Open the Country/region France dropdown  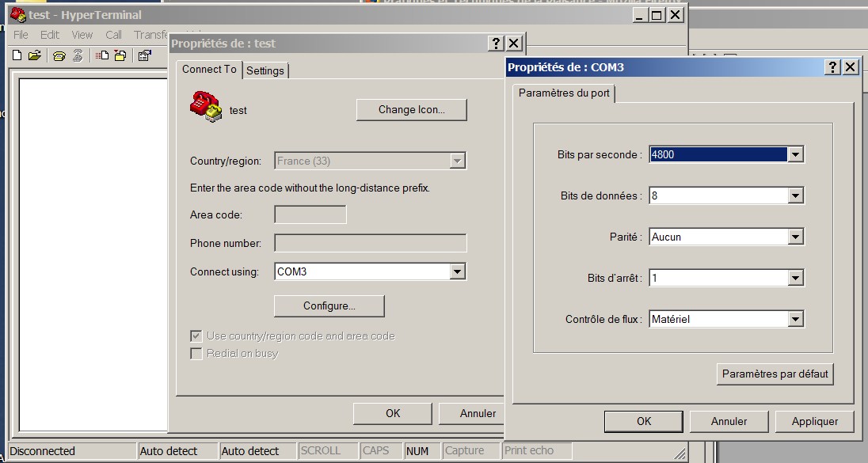pyautogui.click(x=457, y=161)
